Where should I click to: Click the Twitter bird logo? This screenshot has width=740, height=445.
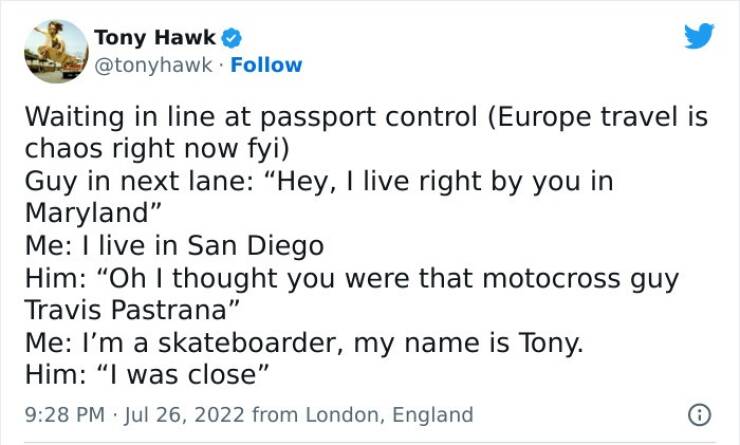coord(699,38)
